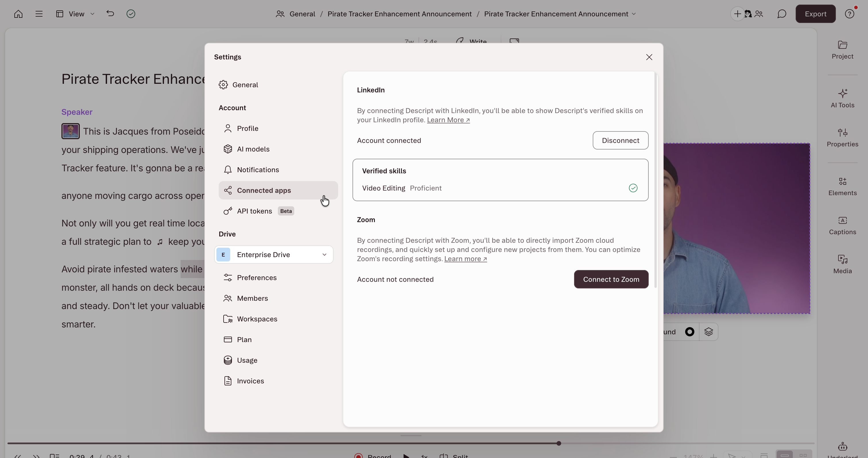Open the Media panel
The width and height of the screenshot is (868, 458).
coord(842,264)
